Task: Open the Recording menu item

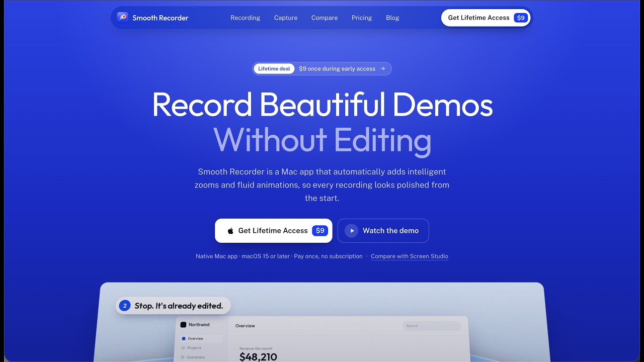Action: coord(245,18)
